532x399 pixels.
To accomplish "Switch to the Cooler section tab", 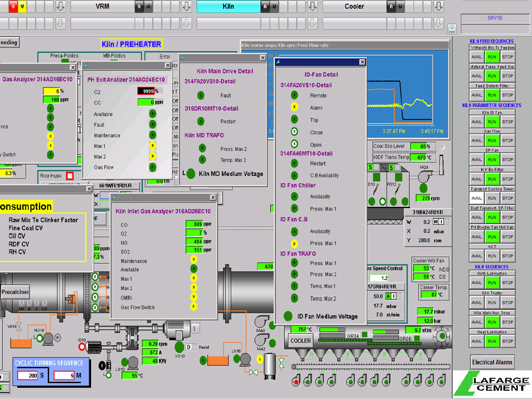I will [355, 7].
